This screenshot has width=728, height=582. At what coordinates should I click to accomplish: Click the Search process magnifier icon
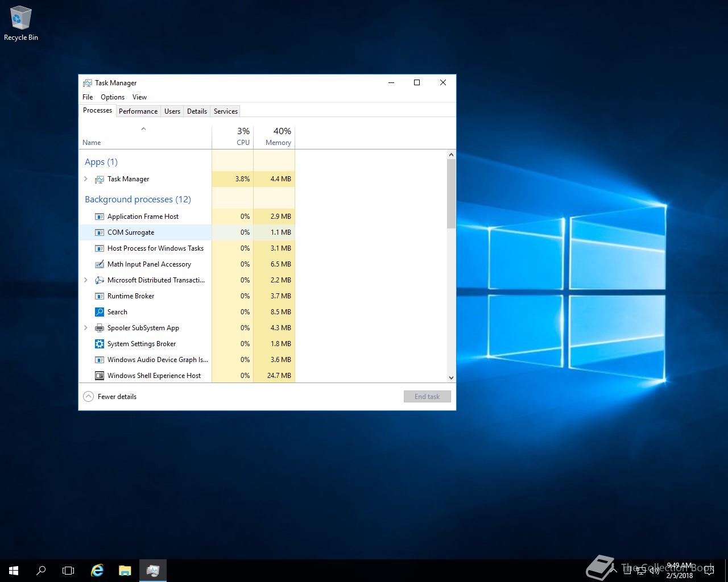click(x=99, y=312)
